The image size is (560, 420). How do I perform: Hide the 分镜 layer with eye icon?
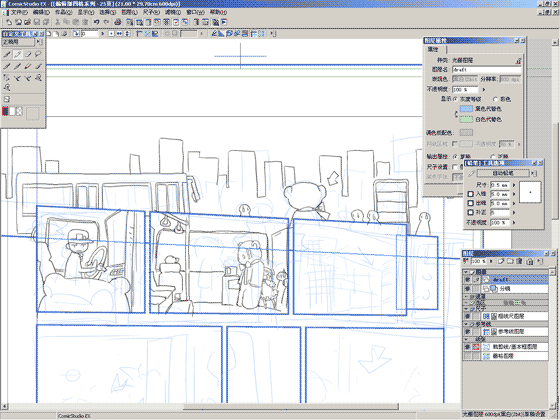[467, 289]
